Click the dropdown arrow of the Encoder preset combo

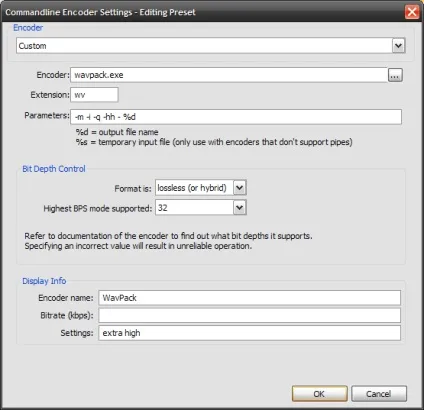coord(398,46)
